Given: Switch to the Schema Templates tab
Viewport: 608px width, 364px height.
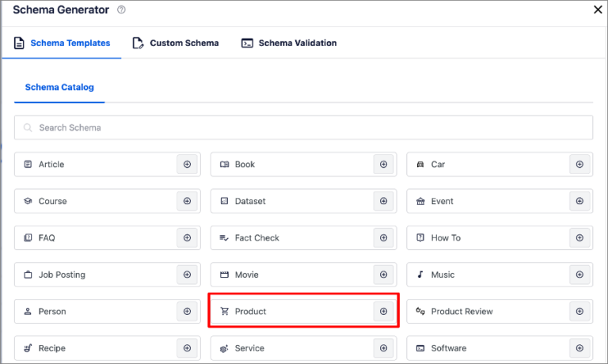Looking at the screenshot, I should pyautogui.click(x=62, y=43).
